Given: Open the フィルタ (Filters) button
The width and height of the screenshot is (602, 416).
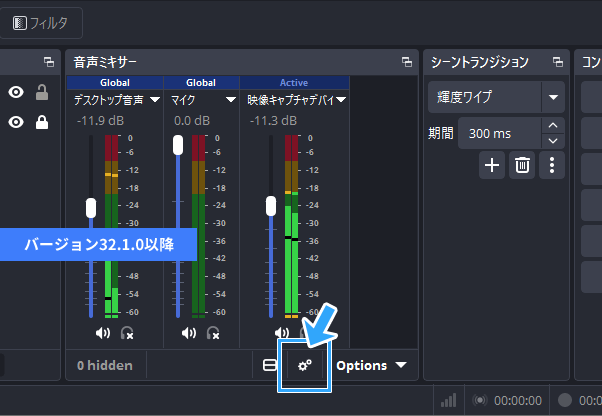Looking at the screenshot, I should [40, 23].
